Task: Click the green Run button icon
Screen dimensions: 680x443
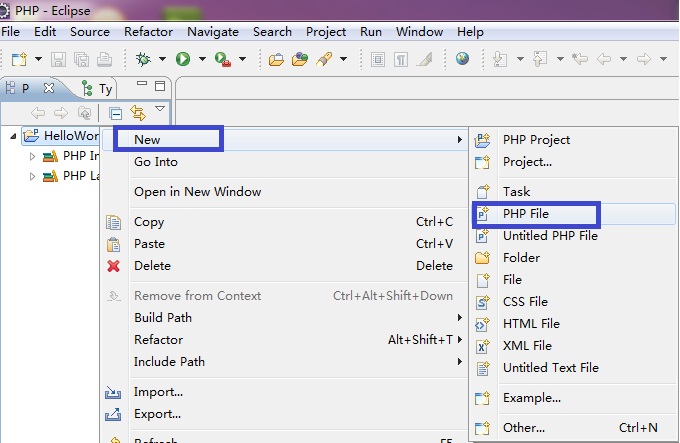Action: [183, 59]
